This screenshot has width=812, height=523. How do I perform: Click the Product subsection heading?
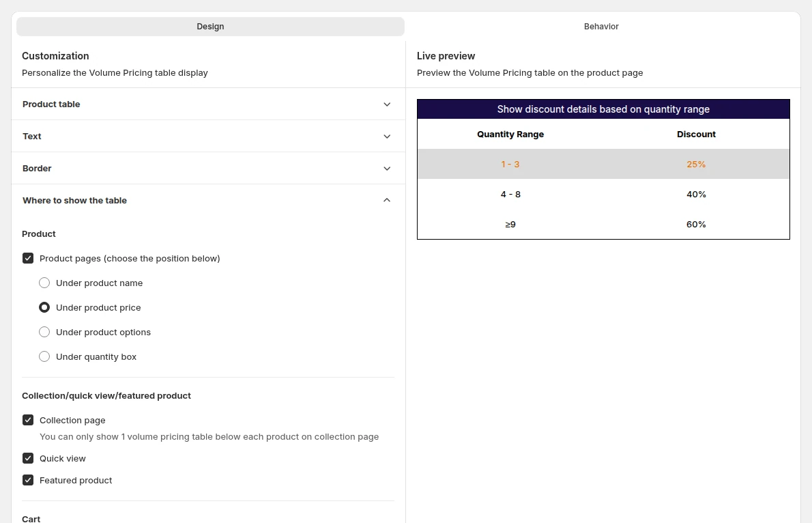pos(39,234)
